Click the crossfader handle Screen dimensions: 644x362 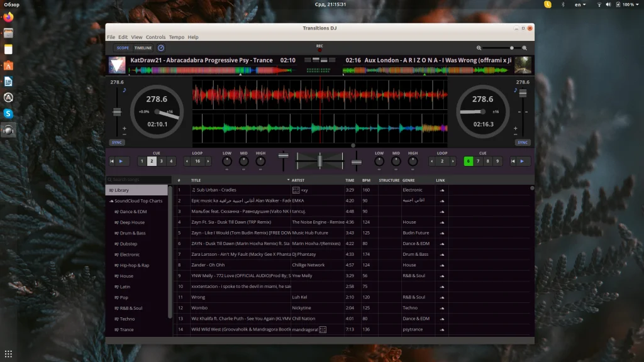point(321,161)
